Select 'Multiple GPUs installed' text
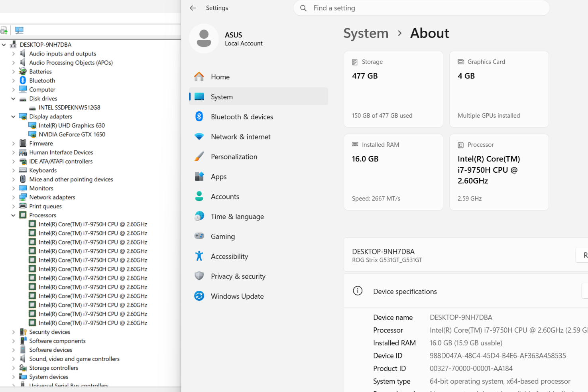The width and height of the screenshot is (588, 392). tap(489, 116)
